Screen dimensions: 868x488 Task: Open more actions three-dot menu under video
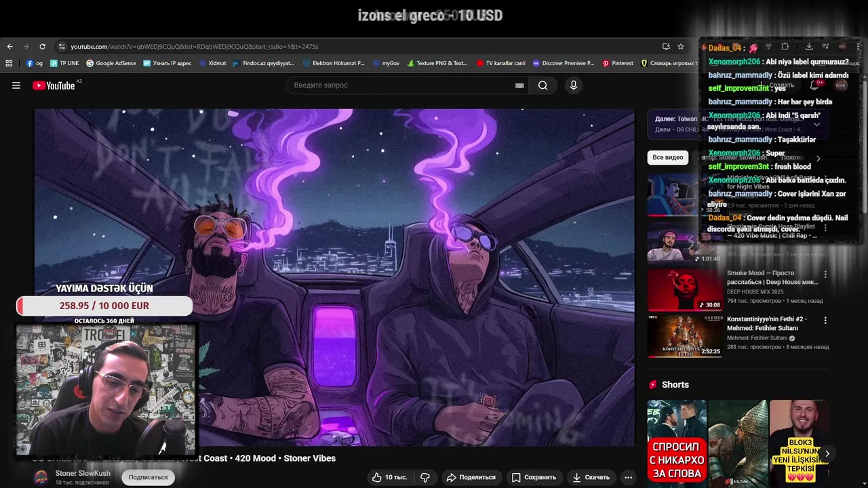point(629,477)
